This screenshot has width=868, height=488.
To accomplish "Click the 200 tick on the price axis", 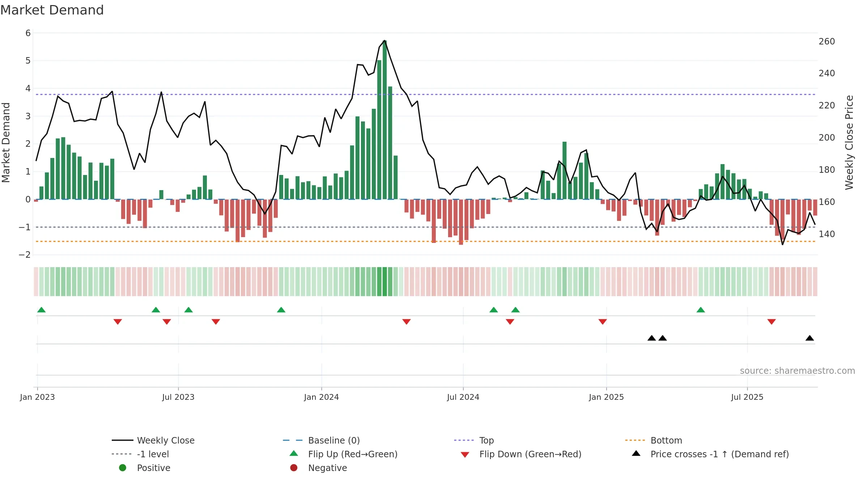I will (x=827, y=137).
